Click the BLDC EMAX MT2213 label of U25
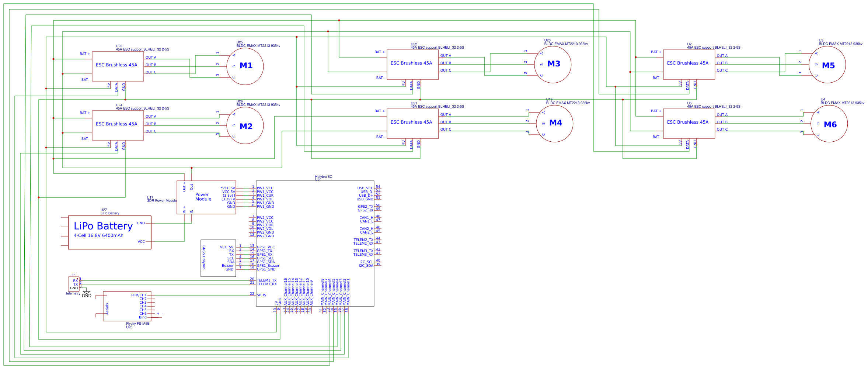The height and width of the screenshot is (369, 868). 258,46
